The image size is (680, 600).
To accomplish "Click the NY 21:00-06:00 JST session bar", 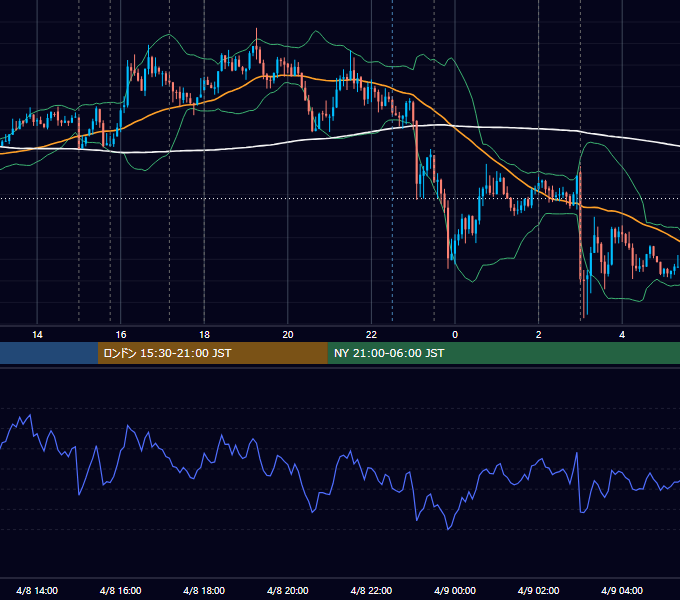I will (x=503, y=353).
